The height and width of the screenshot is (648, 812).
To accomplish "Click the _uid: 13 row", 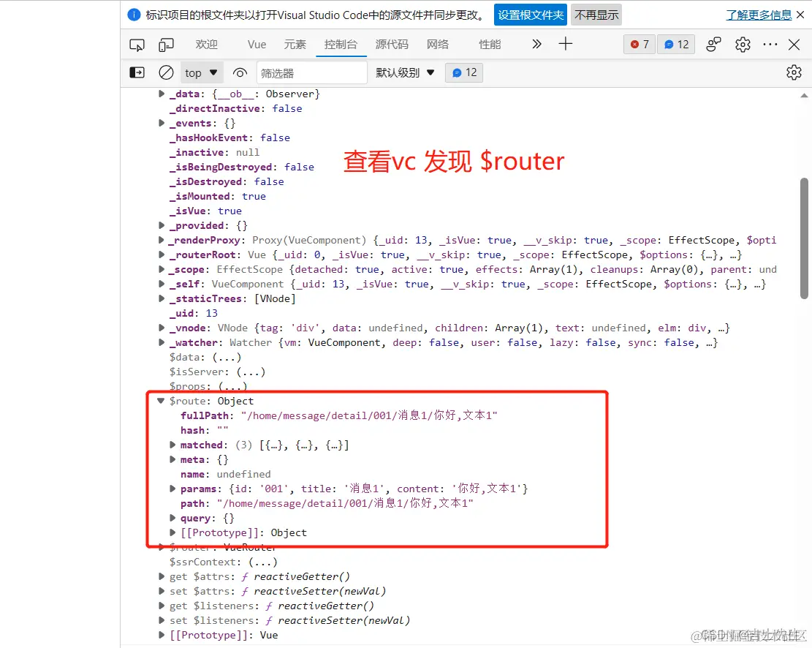I will [x=194, y=313].
